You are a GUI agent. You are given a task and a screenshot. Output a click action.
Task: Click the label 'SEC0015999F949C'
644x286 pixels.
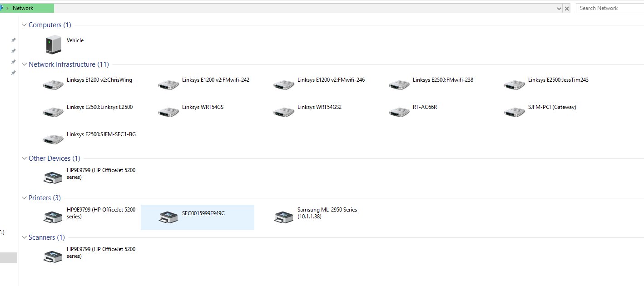(x=203, y=213)
